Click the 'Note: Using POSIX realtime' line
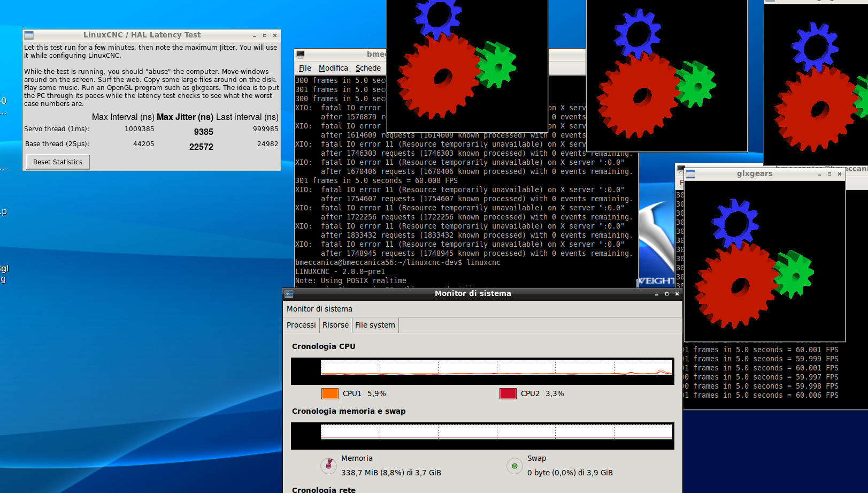The height and width of the screenshot is (493, 868). click(351, 281)
